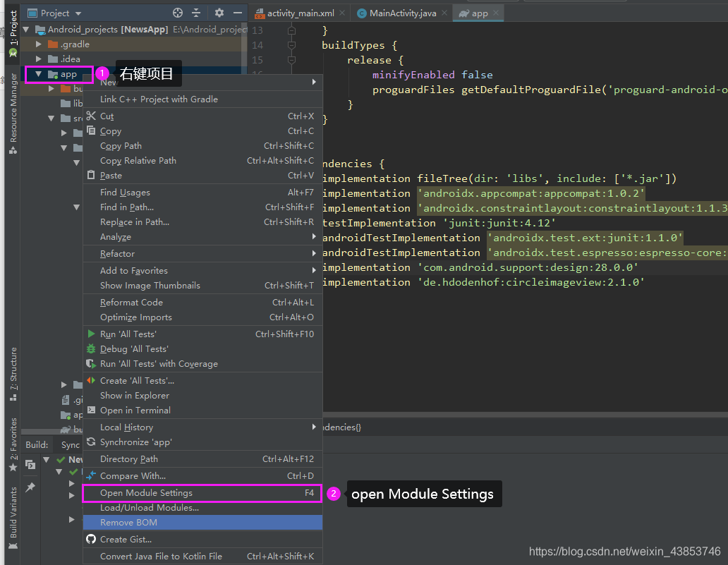Click the restore layout icon in Build panel

[30, 465]
